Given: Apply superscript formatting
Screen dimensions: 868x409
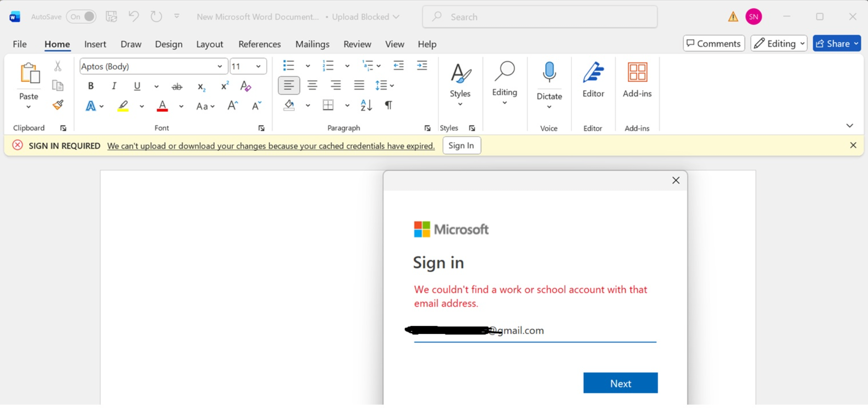Looking at the screenshot, I should click(x=225, y=86).
